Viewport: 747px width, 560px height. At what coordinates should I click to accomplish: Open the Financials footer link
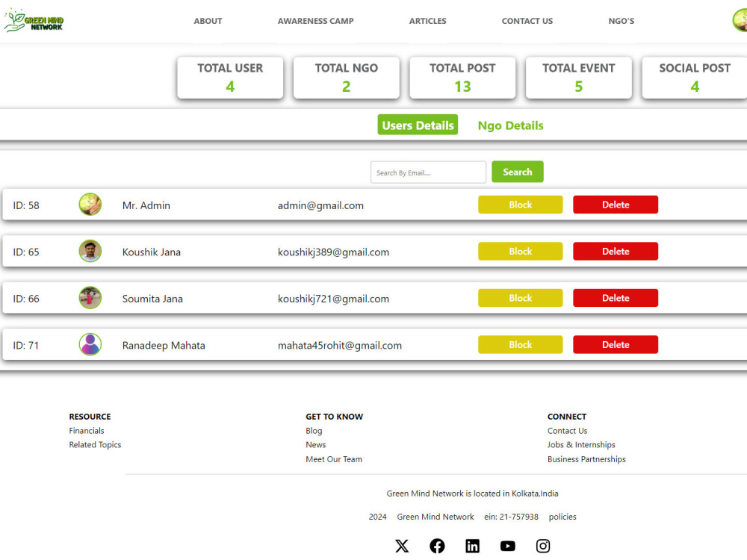pos(86,431)
